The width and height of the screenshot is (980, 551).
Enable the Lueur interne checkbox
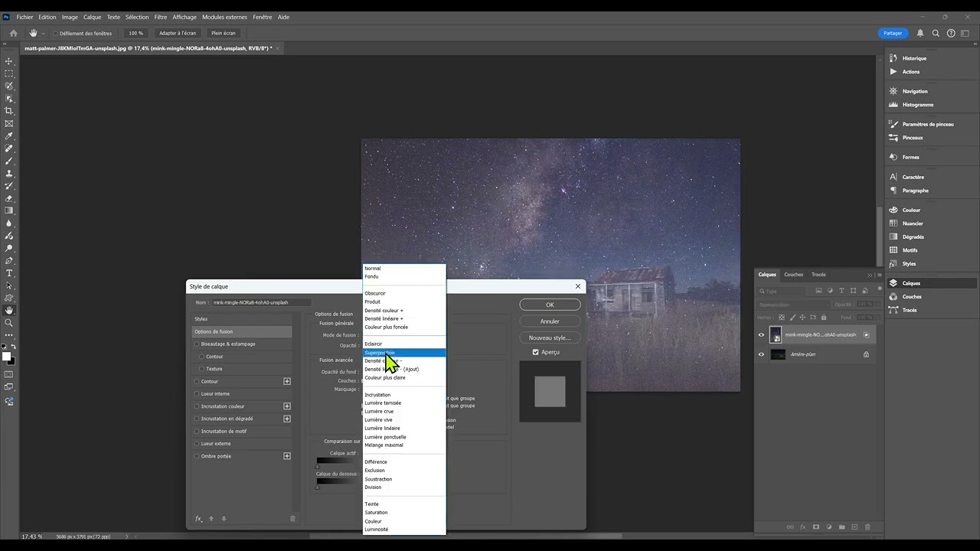click(197, 394)
